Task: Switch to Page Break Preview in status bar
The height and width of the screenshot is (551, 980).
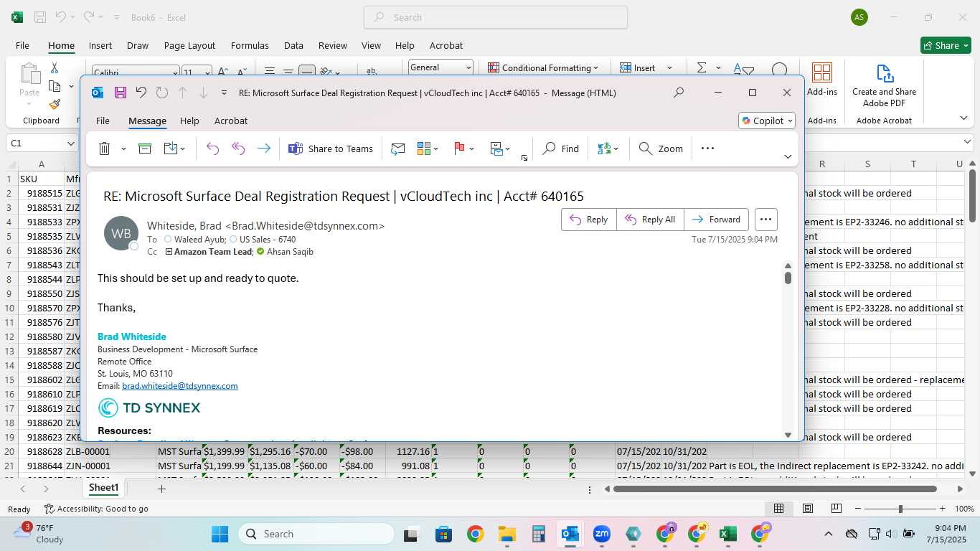Action: pyautogui.click(x=836, y=509)
